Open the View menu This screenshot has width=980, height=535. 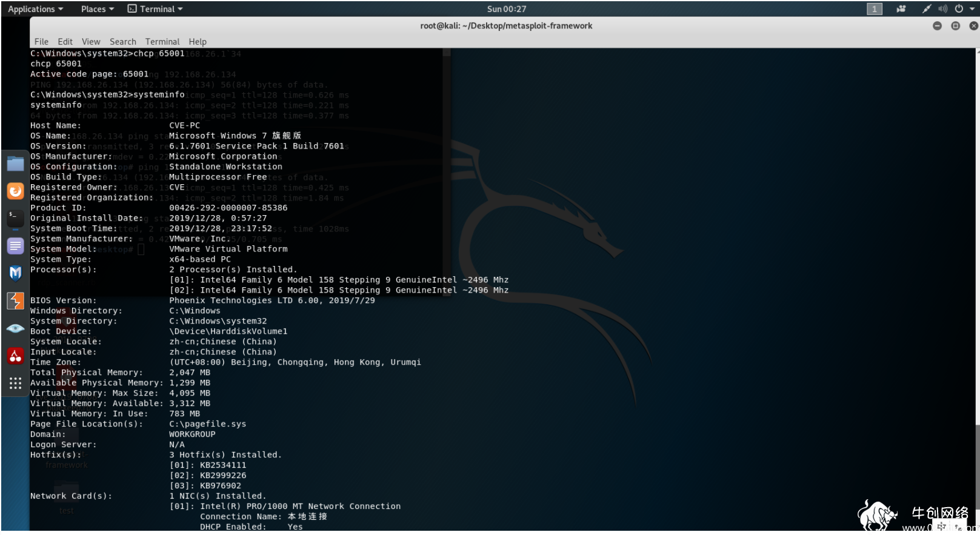[x=91, y=42]
